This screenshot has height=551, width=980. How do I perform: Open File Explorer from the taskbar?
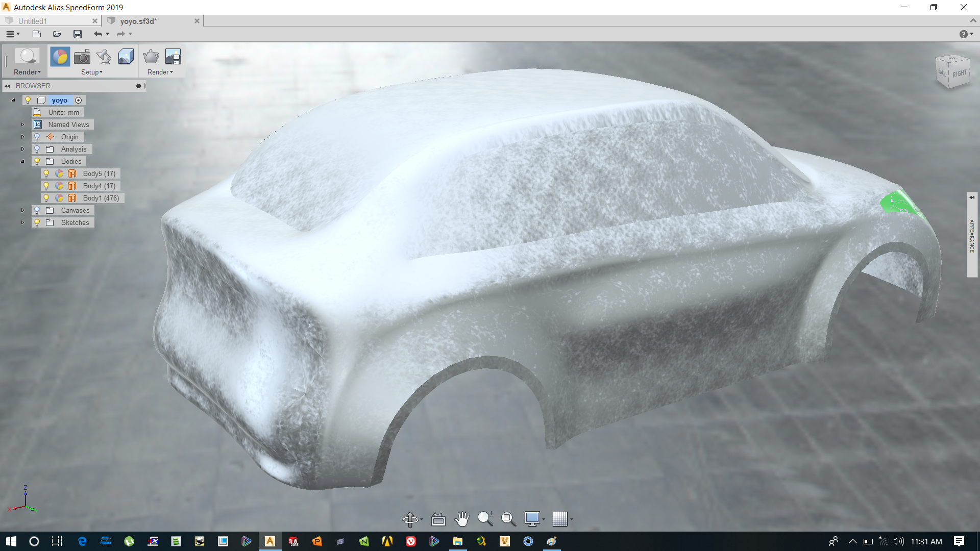458,541
